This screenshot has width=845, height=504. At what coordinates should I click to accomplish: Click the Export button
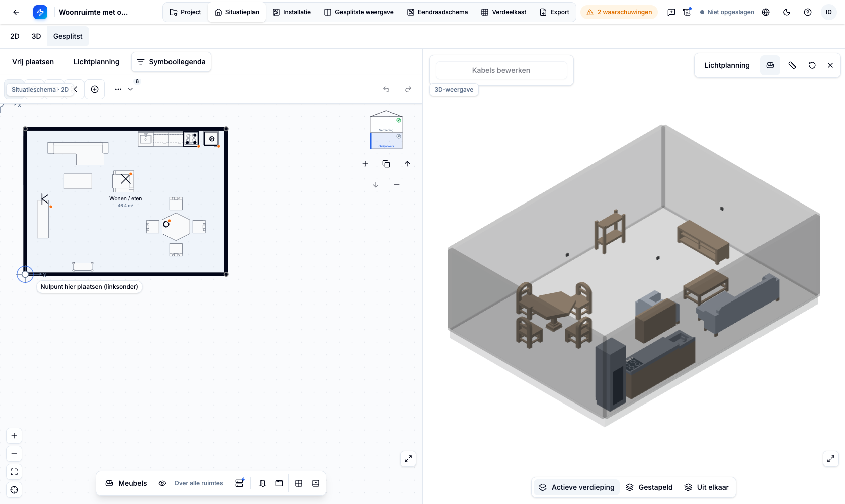(x=554, y=12)
